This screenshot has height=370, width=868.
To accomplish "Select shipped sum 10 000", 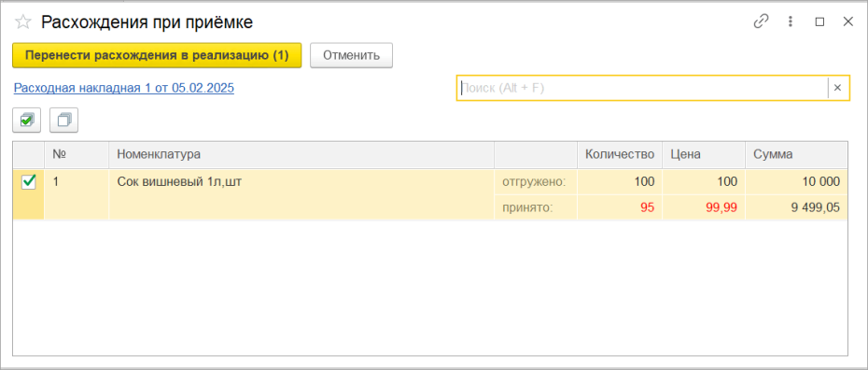I will (796, 181).
